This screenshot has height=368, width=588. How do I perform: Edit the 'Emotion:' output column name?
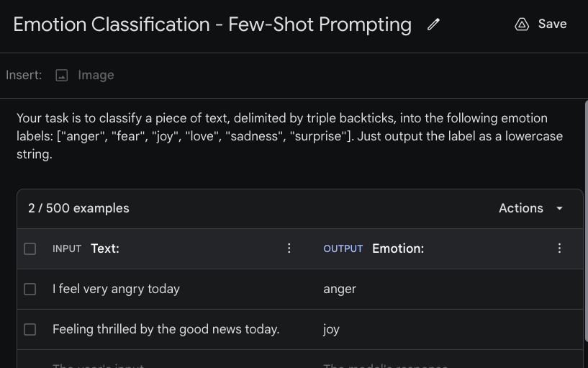pyautogui.click(x=398, y=248)
